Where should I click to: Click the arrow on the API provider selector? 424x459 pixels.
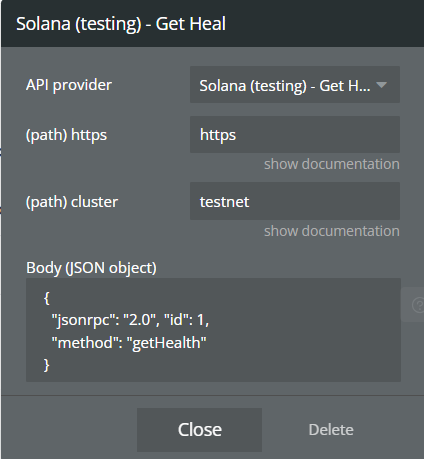tap(381, 85)
